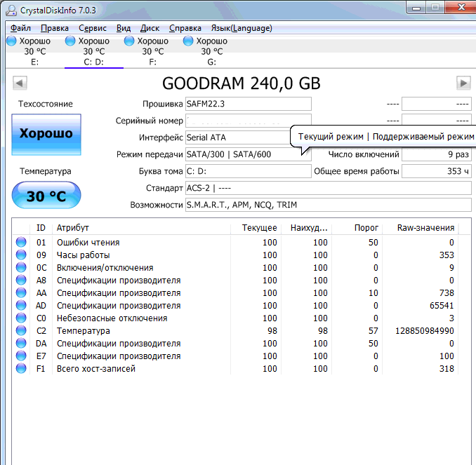The height and width of the screenshot is (465, 476).
Task: Click the 30 °C temperature button
Action: (46, 196)
